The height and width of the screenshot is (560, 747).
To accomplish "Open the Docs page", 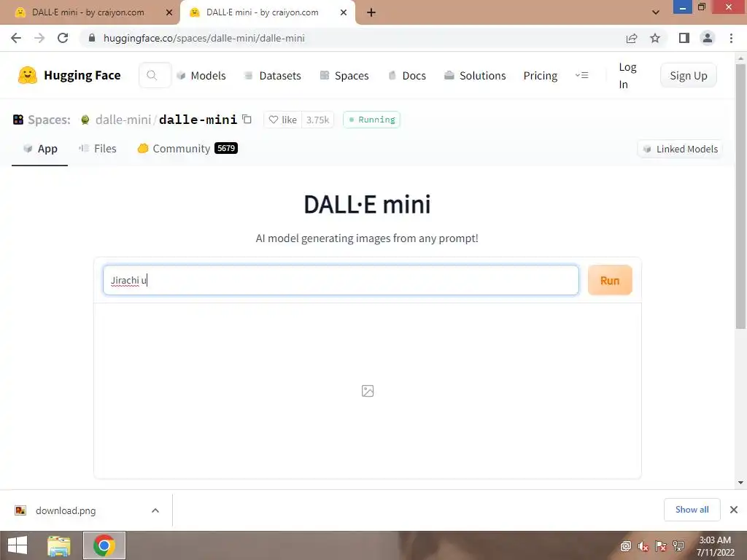I will coord(407,76).
